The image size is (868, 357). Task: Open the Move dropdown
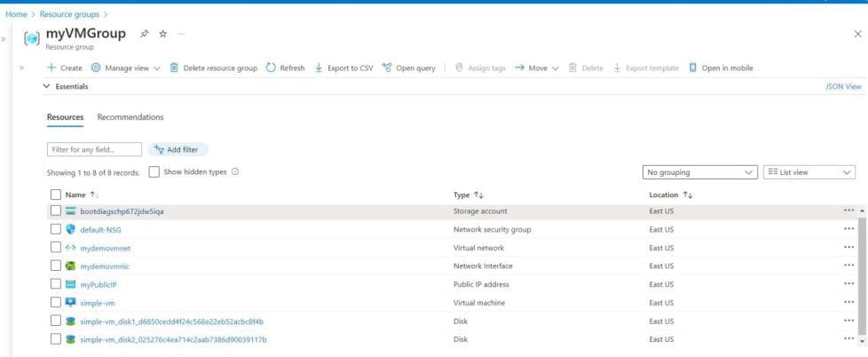pyautogui.click(x=537, y=68)
